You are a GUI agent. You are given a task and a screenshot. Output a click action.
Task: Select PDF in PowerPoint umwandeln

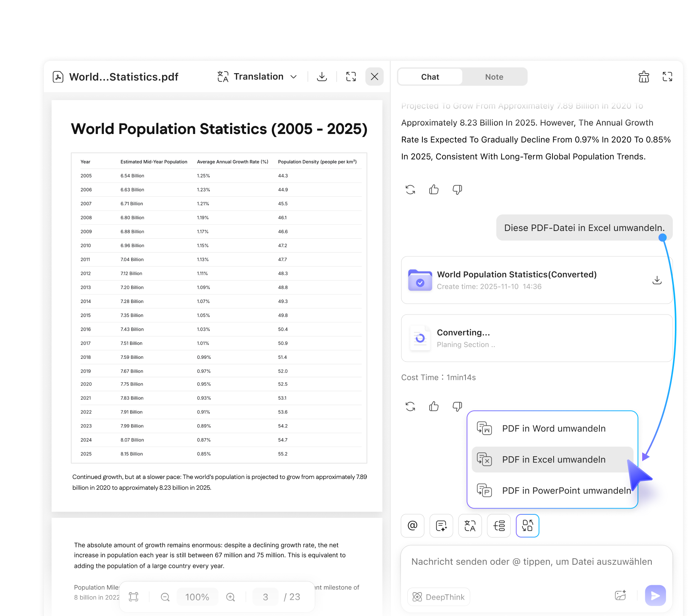click(x=564, y=490)
